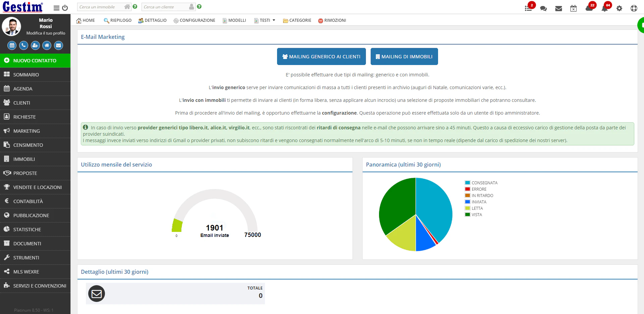Open the TESTI dropdown menu
This screenshot has width=644, height=314.
pos(265,20)
